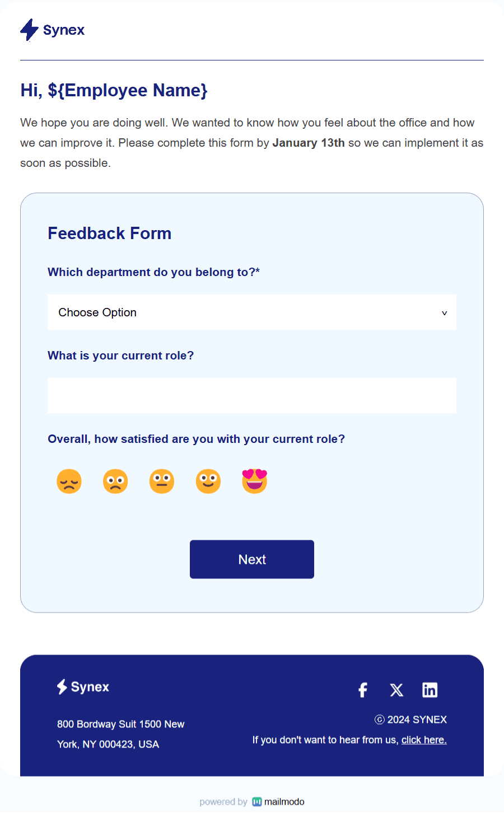
Task: Click the heart-eyes emoji rating
Action: [x=255, y=481]
